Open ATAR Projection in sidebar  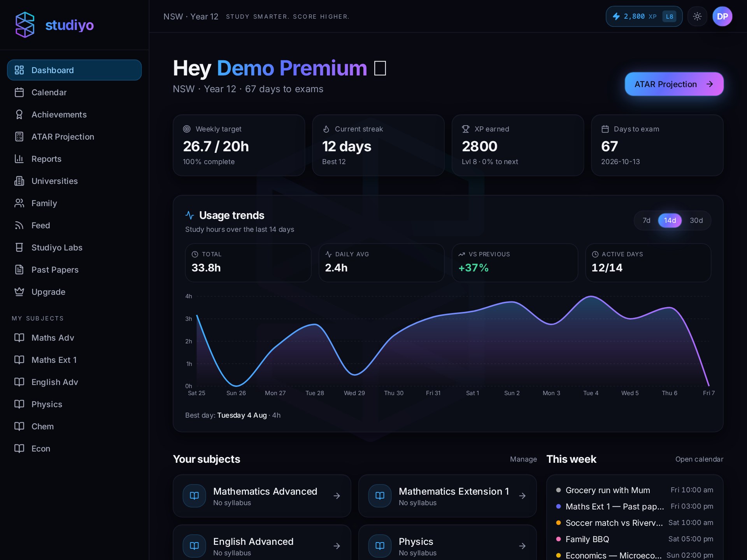(74, 136)
